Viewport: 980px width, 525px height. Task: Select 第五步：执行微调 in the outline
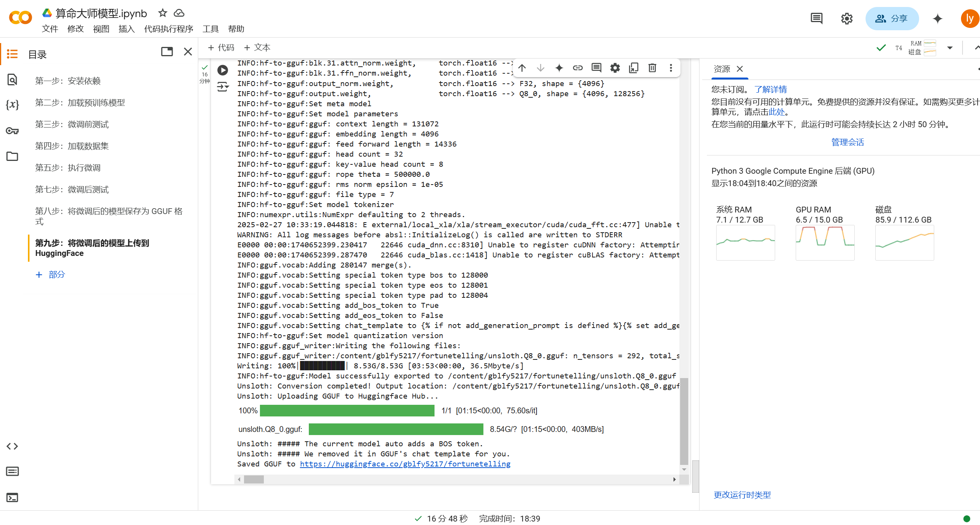[68, 168]
